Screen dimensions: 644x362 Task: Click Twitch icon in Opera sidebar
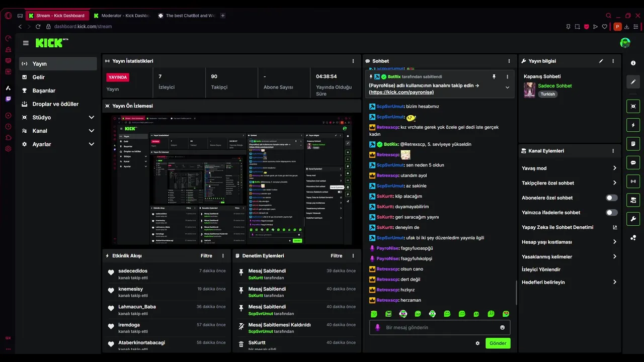pyautogui.click(x=8, y=99)
